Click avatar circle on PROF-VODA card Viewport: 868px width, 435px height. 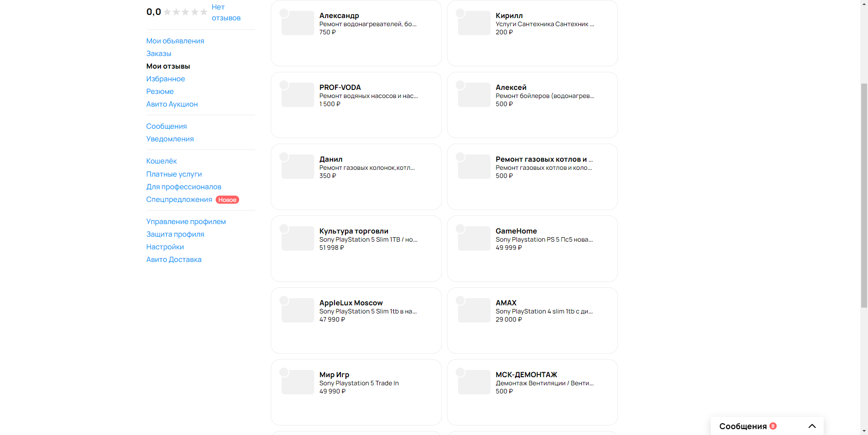(x=284, y=85)
